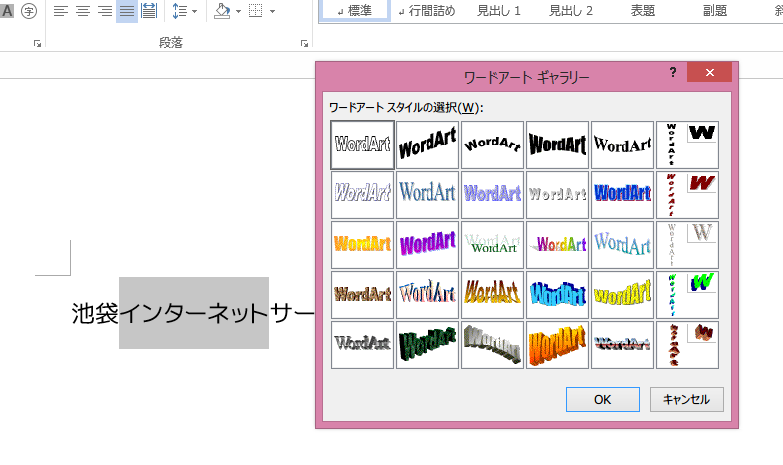Image resolution: width=783 pixels, height=465 pixels.
Task: Select the gray embossed WordArt style
Action: click(557, 195)
